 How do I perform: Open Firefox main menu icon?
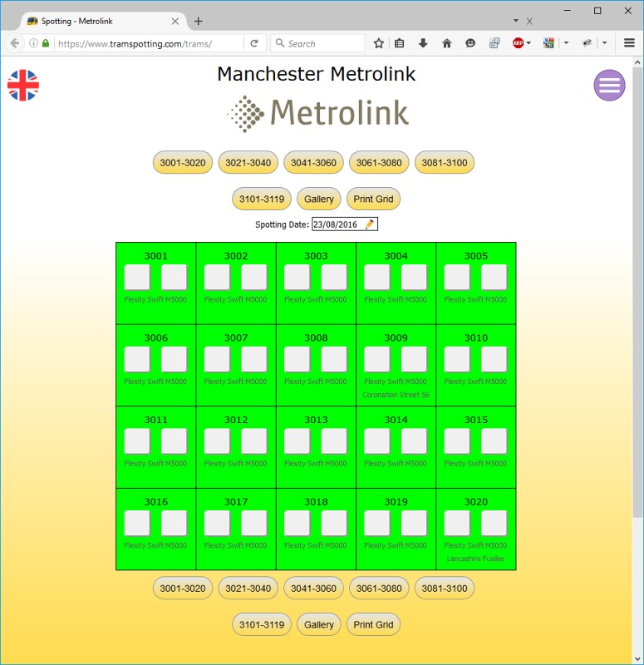pyautogui.click(x=629, y=43)
